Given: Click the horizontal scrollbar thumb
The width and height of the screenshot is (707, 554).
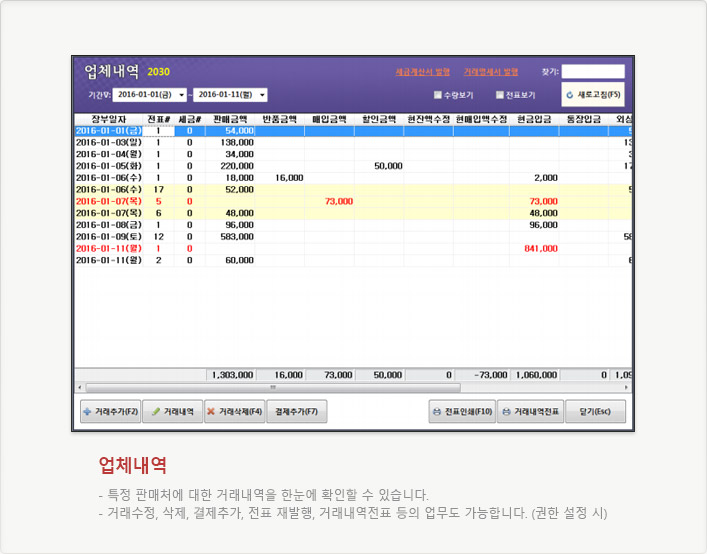Looking at the screenshot, I should [273, 387].
